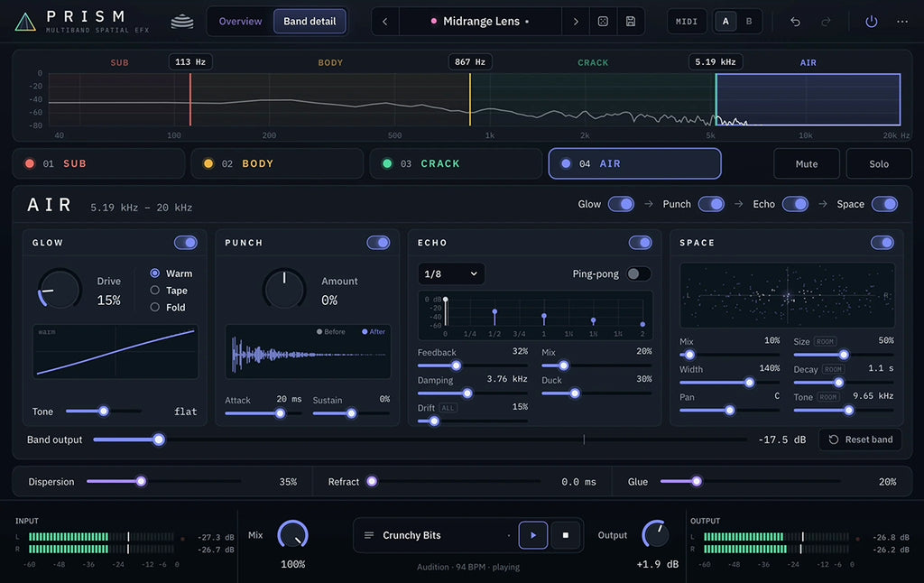Open the Midrange Lens preset selector
The height and width of the screenshot is (583, 924).
480,22
